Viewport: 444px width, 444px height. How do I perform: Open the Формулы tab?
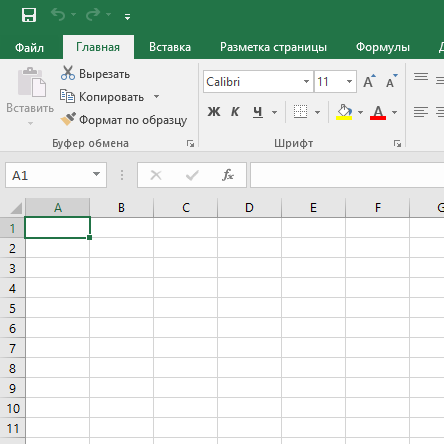click(x=383, y=47)
